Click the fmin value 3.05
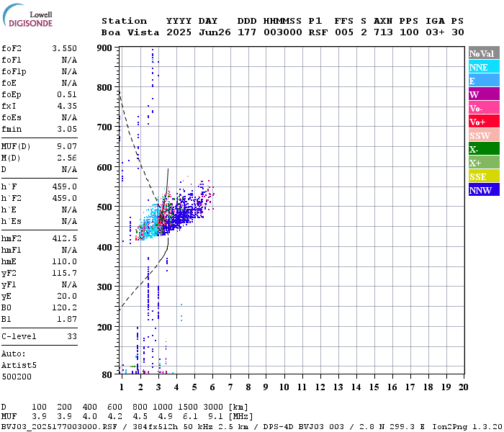The image size is (504, 432). click(67, 129)
